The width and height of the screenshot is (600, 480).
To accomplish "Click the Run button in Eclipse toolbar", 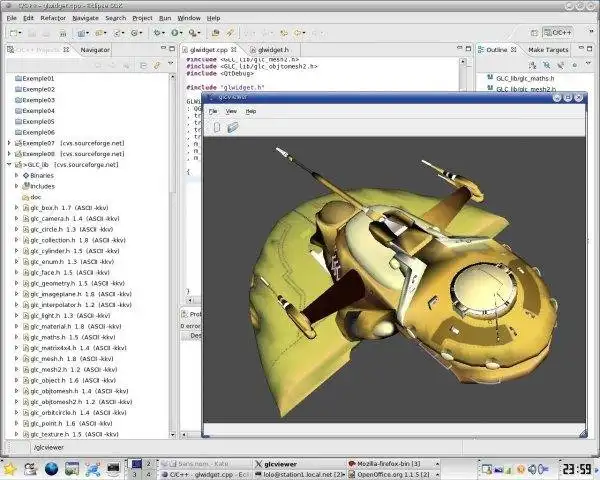I will tap(176, 33).
